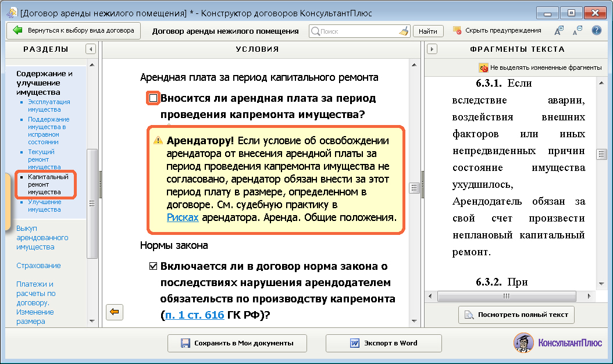Open the Улучшение имущества subsection

(x=45, y=206)
